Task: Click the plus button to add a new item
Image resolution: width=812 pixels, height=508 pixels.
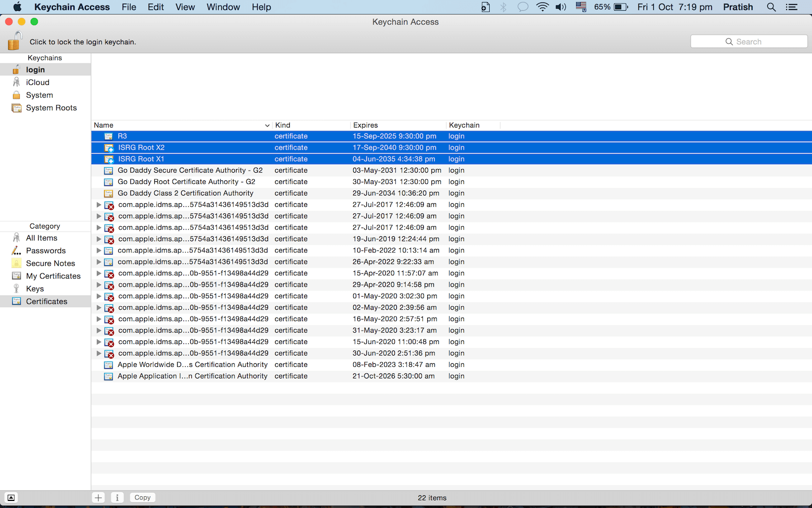Action: (x=98, y=497)
